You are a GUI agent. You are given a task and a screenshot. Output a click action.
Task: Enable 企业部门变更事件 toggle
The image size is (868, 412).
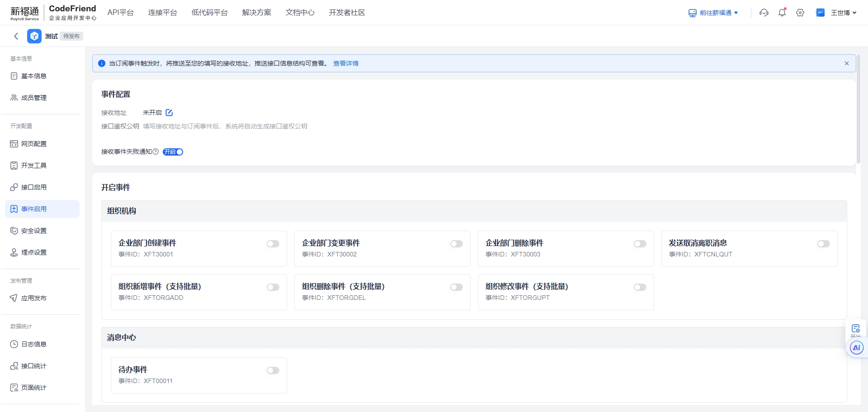(x=457, y=244)
